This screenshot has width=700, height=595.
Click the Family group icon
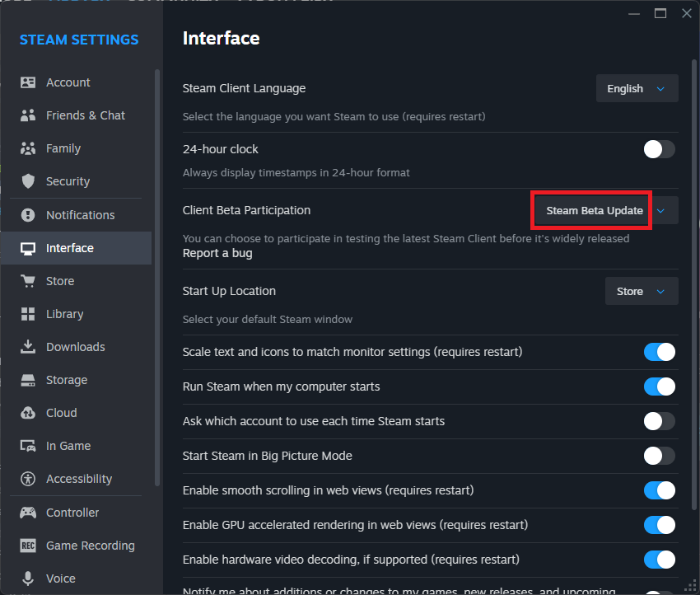point(28,148)
